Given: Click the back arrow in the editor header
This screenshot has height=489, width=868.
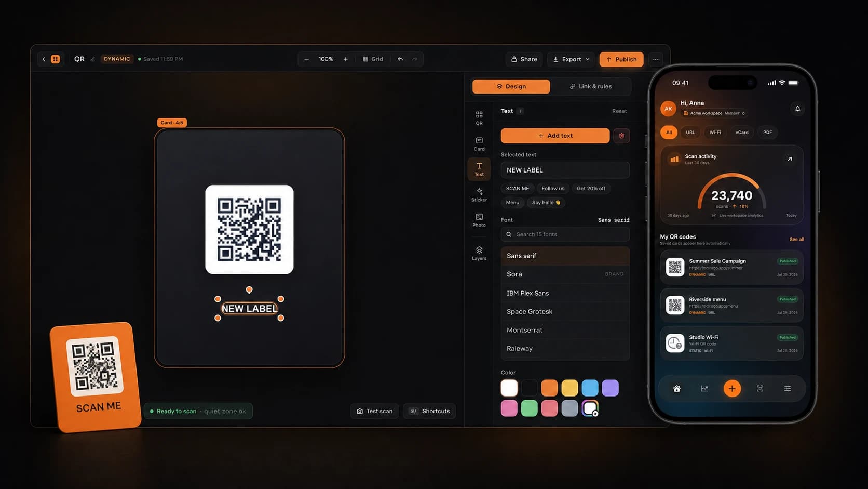Looking at the screenshot, I should pyautogui.click(x=44, y=59).
